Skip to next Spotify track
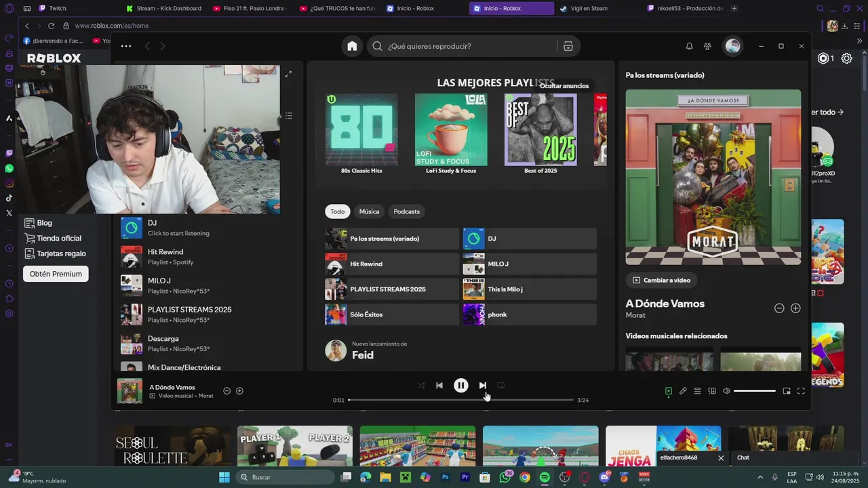Image resolution: width=868 pixels, height=488 pixels. point(482,385)
